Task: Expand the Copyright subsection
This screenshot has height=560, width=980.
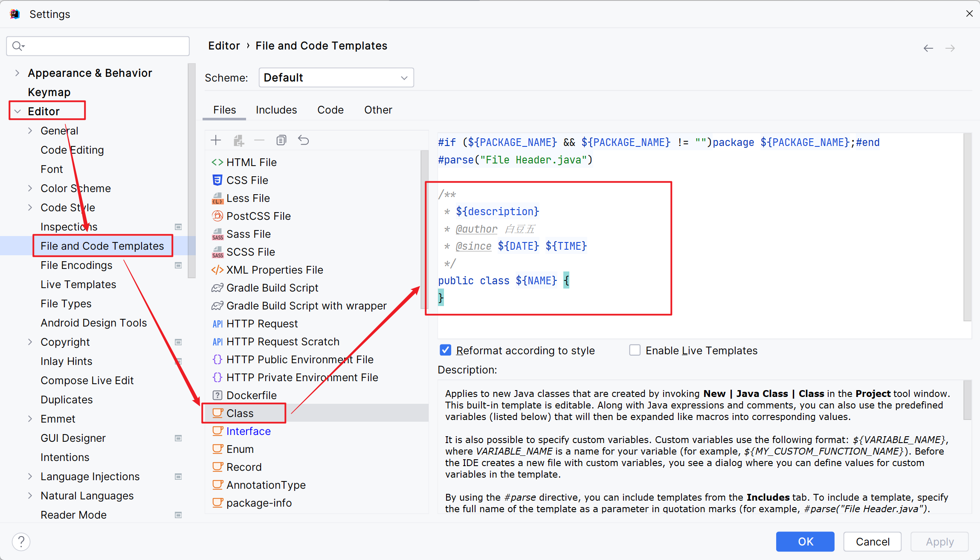Action: click(30, 342)
